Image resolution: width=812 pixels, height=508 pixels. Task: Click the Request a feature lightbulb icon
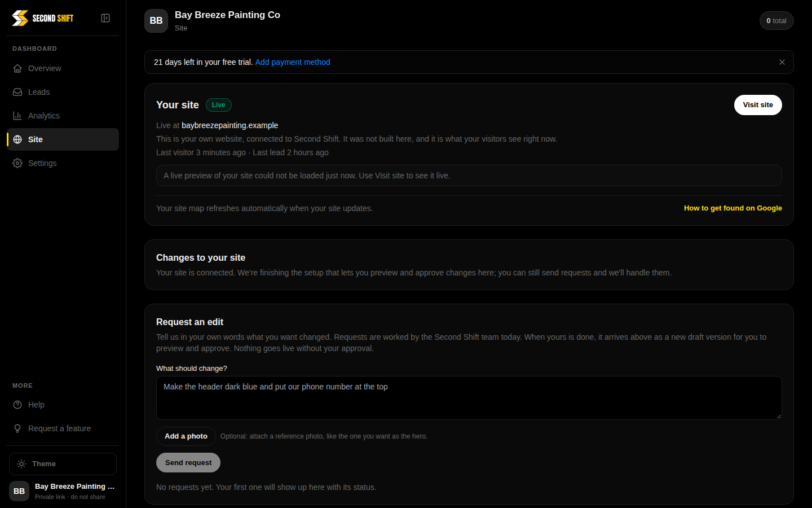[x=17, y=428]
